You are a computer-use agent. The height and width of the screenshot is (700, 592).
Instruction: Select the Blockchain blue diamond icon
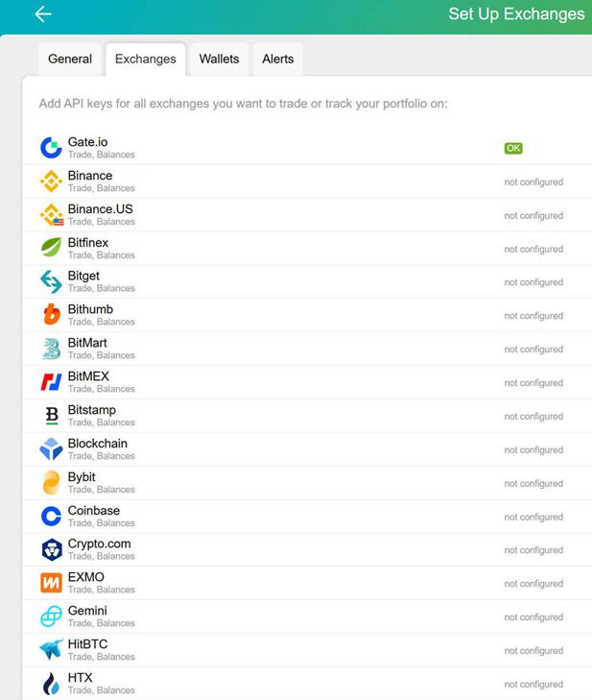click(51, 448)
